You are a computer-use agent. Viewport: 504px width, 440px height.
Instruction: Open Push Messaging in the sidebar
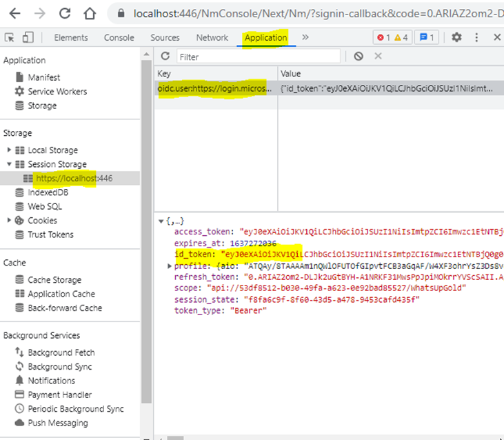58,423
